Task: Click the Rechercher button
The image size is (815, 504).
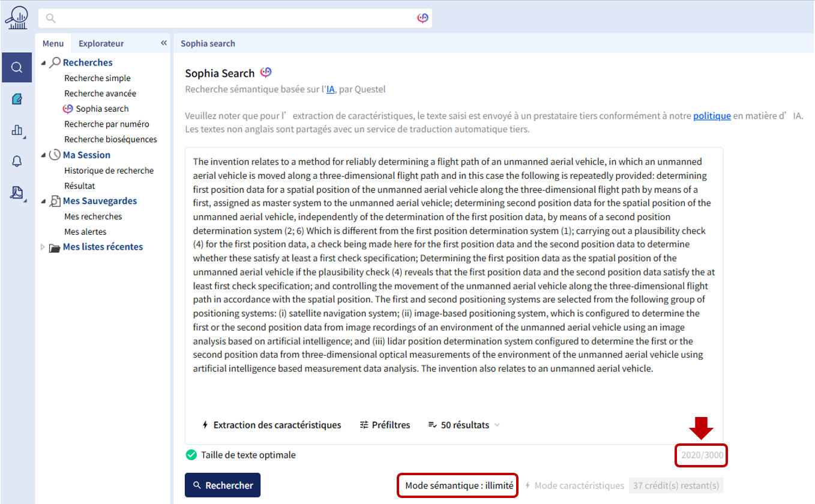Action: click(x=223, y=485)
